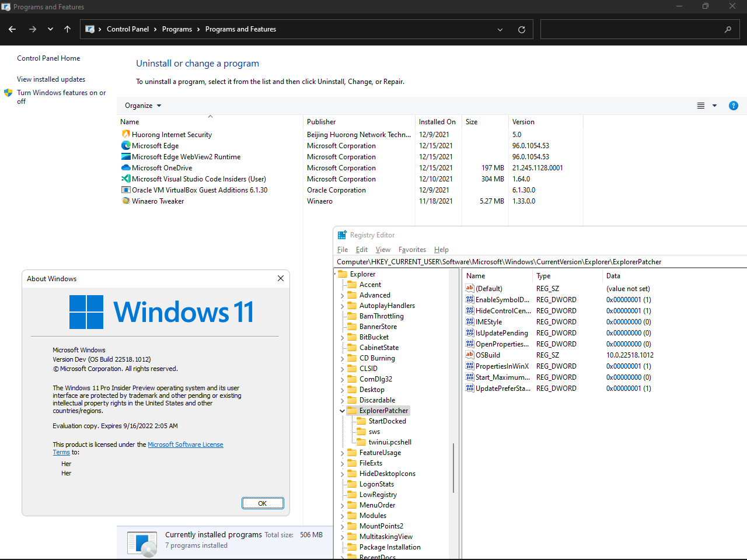Screen dimensions: 747x560
Task: Expand the MenuOrder registry key
Action: [343, 505]
